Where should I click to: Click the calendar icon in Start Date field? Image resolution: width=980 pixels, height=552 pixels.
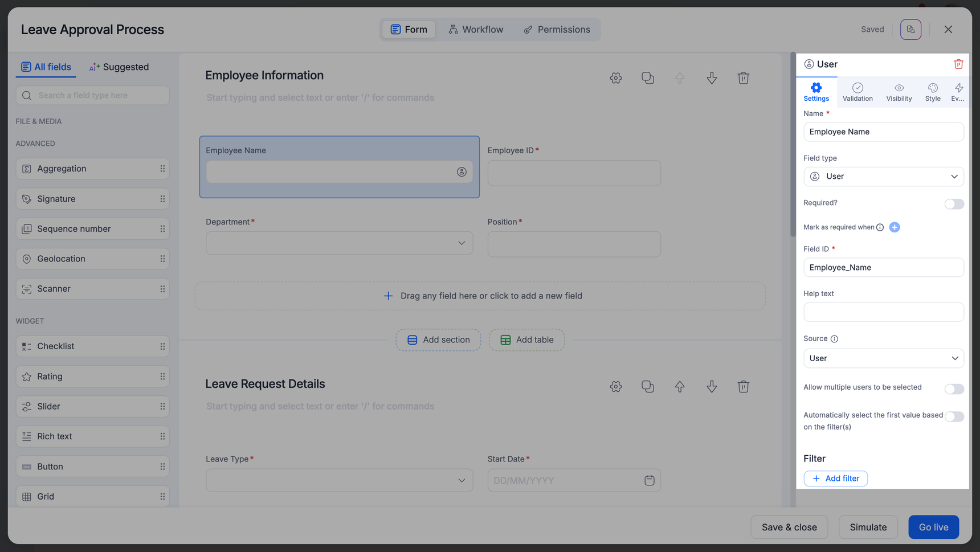click(649, 481)
